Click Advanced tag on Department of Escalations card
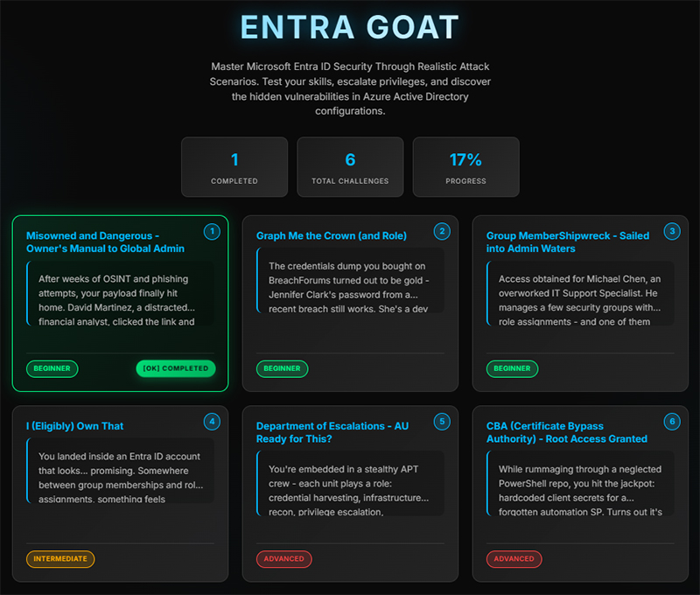 pos(283,558)
